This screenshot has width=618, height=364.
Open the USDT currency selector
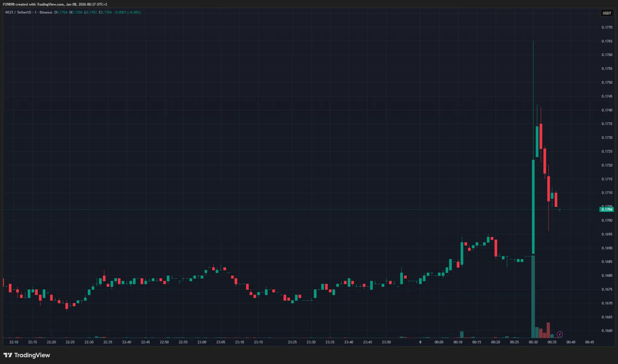pyautogui.click(x=607, y=13)
